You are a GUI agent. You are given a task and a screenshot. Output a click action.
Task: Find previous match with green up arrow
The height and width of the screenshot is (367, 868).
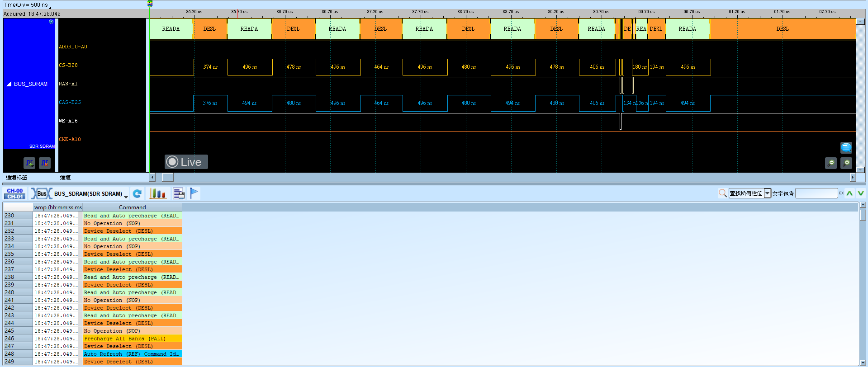[x=849, y=193]
